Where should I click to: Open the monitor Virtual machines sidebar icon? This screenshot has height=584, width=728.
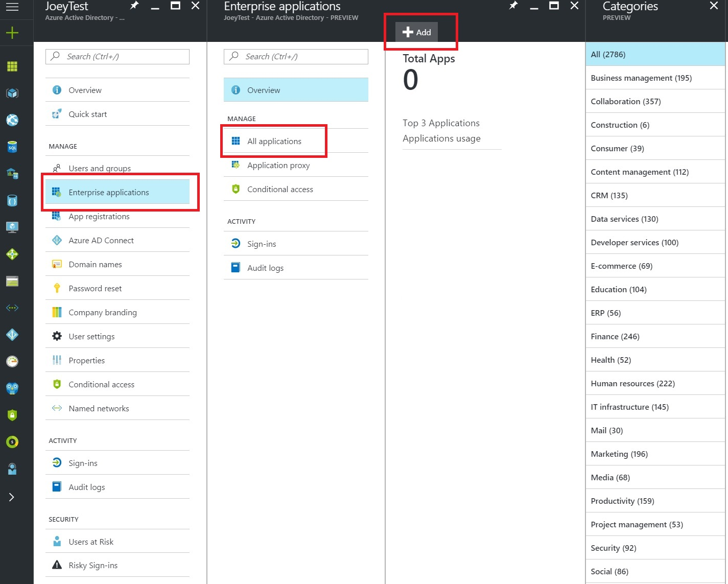pos(12,227)
